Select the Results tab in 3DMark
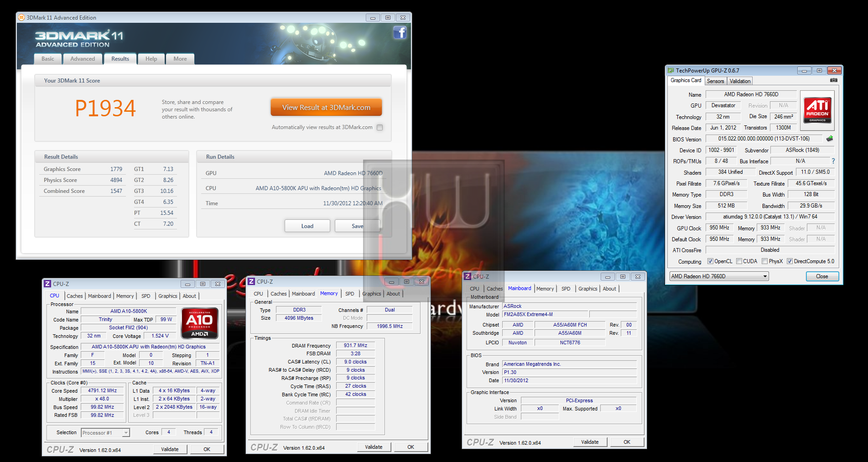 tap(120, 59)
